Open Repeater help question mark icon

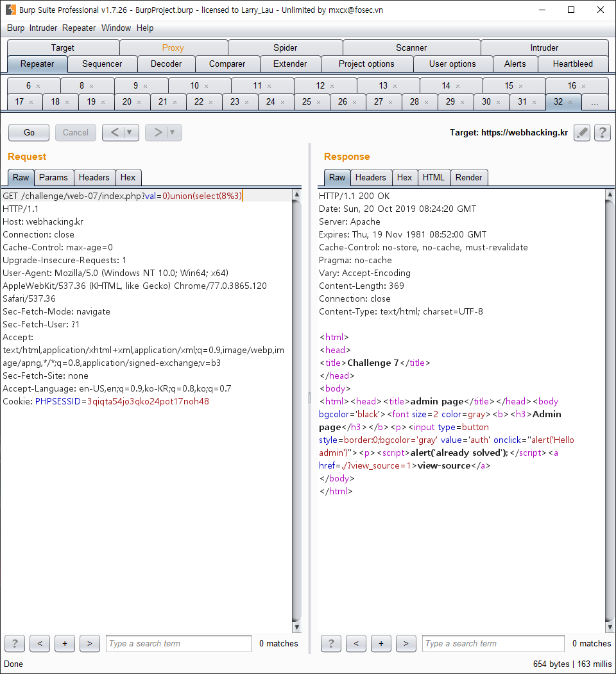click(603, 132)
